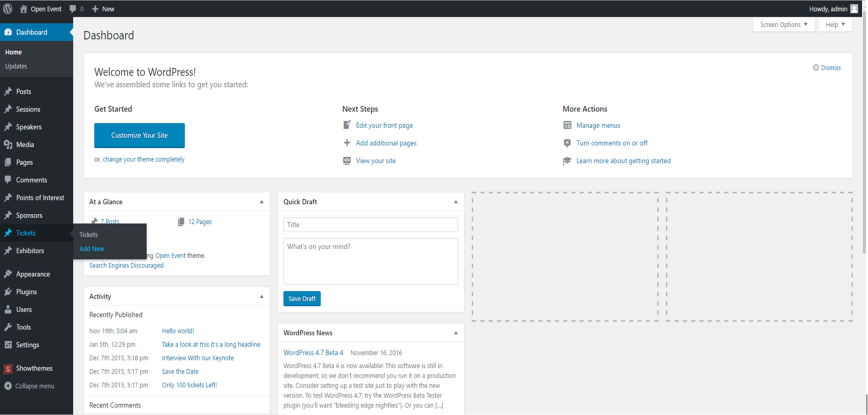Open the Sessions sidebar menu
Screen dimensions: 868x415
36,109
